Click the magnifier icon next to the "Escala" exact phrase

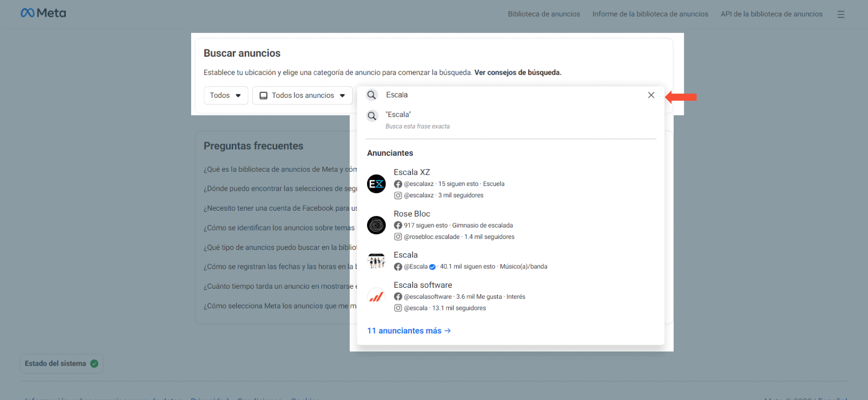click(372, 116)
